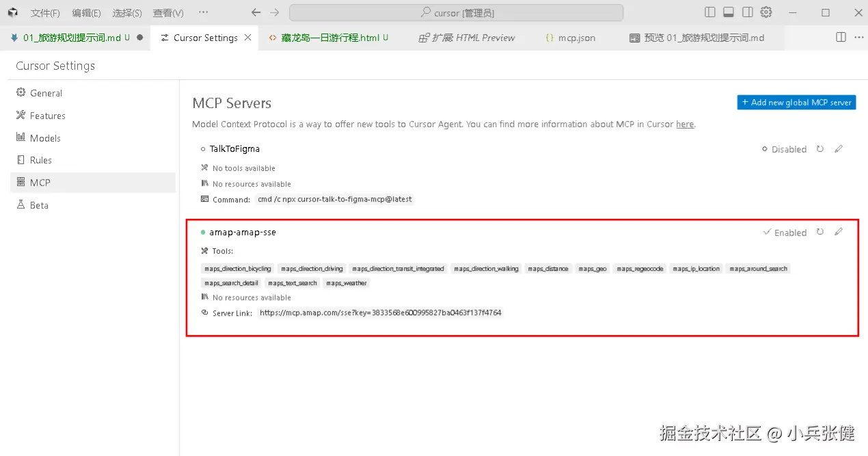Image resolution: width=868 pixels, height=456 pixels.
Task: Click the Cursor Settings page heading
Action: pos(55,66)
